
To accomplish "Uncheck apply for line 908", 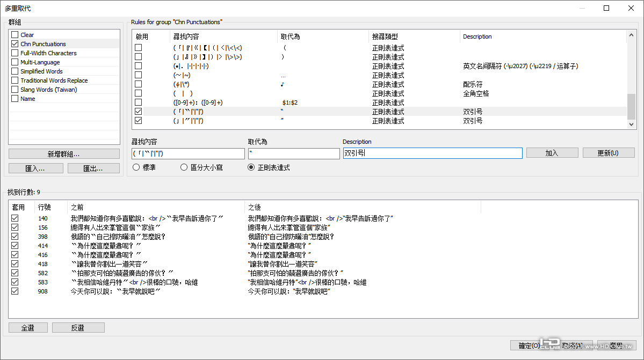I will coord(15,291).
